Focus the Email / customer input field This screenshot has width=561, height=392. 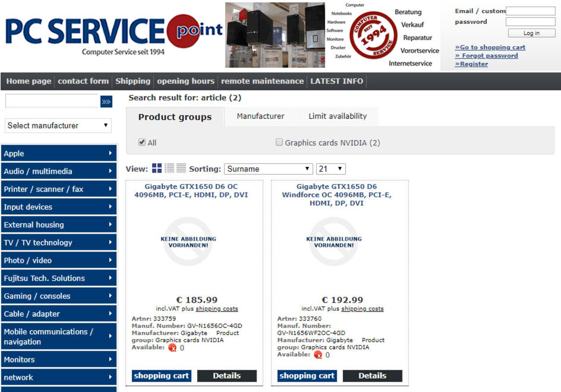530,11
